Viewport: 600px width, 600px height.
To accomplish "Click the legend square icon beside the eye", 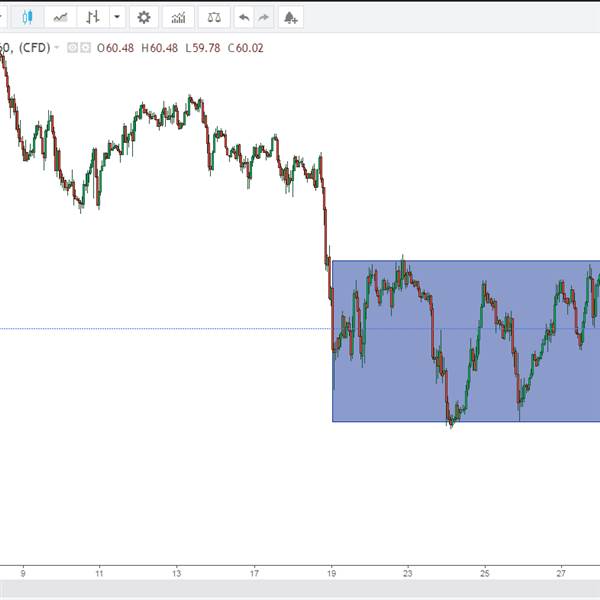I will click(x=86, y=48).
